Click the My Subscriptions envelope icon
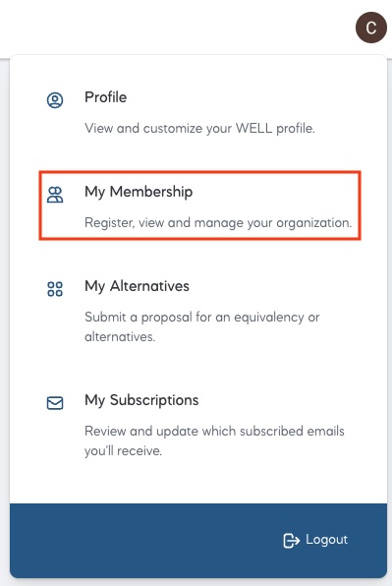392x586 pixels. coord(55,403)
